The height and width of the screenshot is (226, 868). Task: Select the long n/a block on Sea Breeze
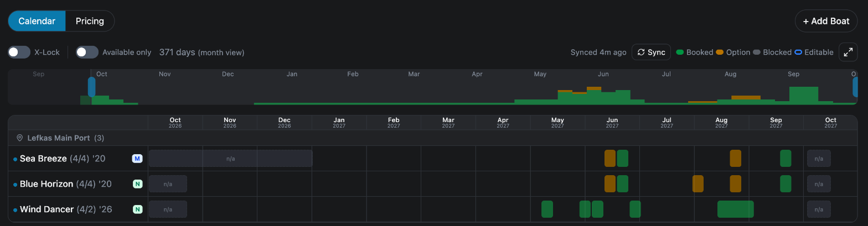click(231, 159)
